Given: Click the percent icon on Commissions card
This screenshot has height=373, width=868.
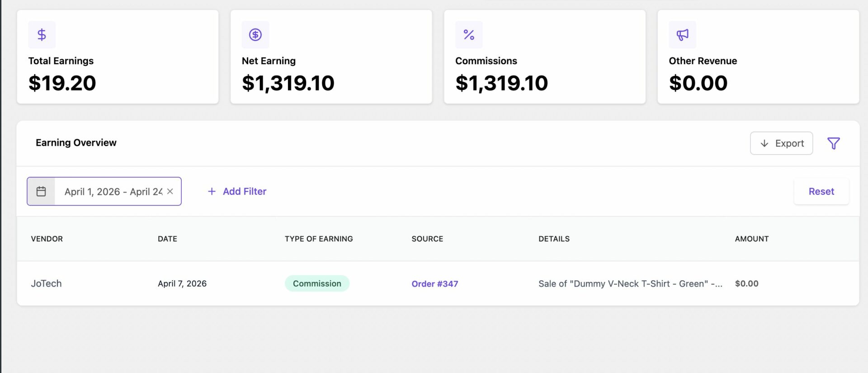Looking at the screenshot, I should [469, 35].
